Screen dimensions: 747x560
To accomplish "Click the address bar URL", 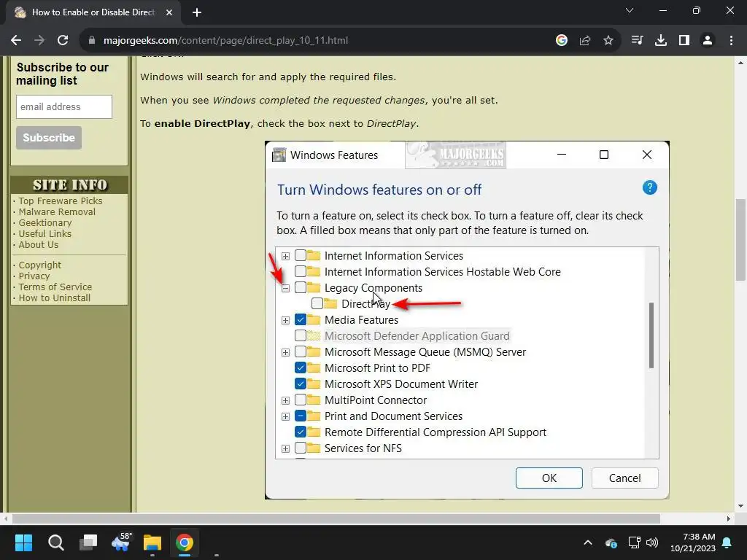I will click(x=226, y=41).
